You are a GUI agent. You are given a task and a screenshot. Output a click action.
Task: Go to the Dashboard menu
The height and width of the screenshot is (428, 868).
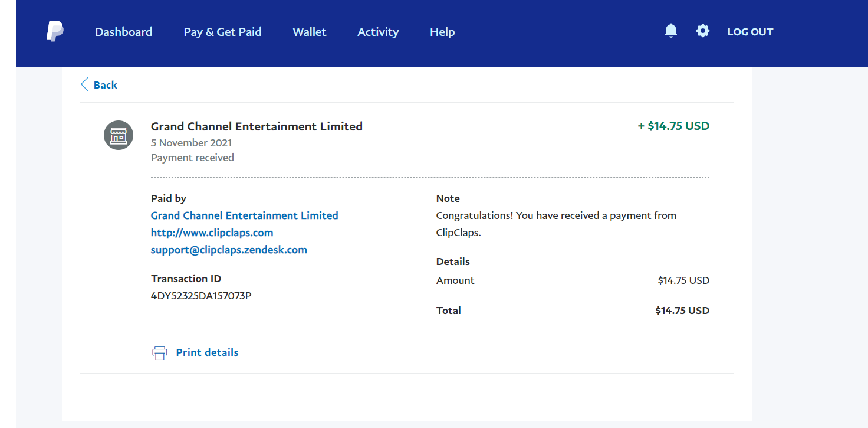[x=124, y=32]
